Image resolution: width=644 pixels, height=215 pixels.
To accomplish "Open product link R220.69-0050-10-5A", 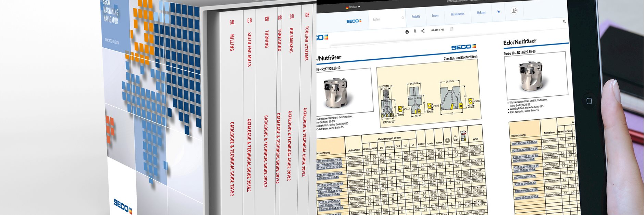I will coord(329,202).
